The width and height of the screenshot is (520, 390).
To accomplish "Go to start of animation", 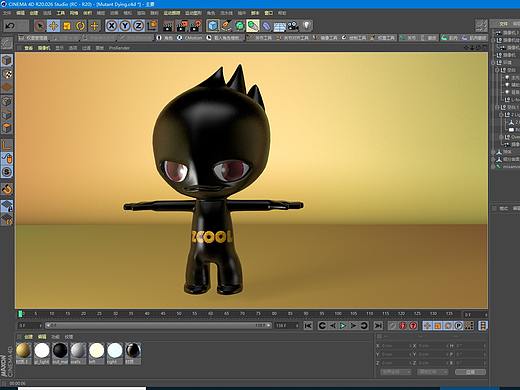I will click(308, 325).
